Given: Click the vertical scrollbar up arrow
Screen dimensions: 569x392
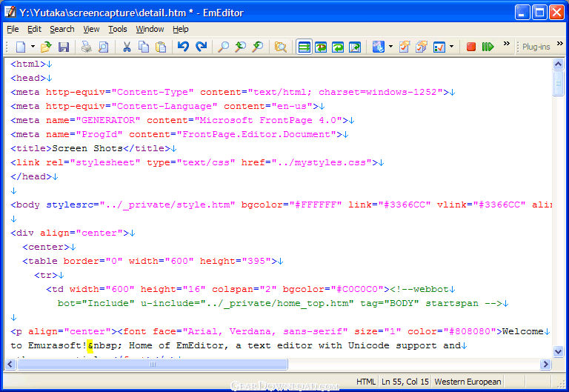Looking at the screenshot, I should tap(558, 64).
